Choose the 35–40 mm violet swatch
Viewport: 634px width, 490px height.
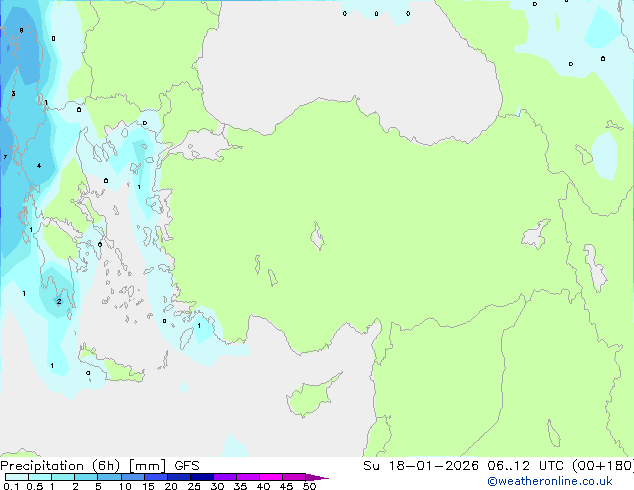[x=248, y=477]
